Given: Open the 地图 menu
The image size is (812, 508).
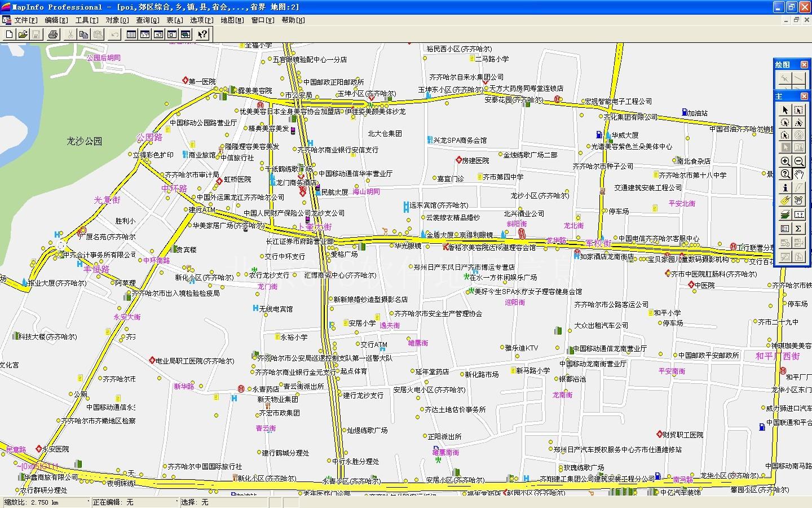Looking at the screenshot, I should pyautogui.click(x=231, y=20).
